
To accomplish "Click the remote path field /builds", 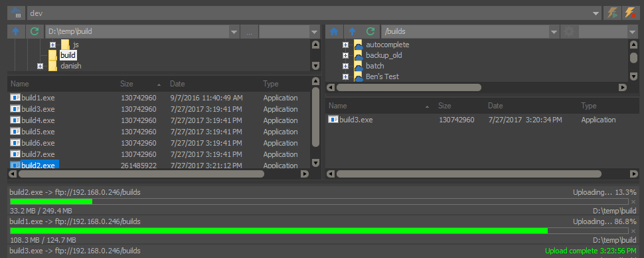I will tap(465, 31).
